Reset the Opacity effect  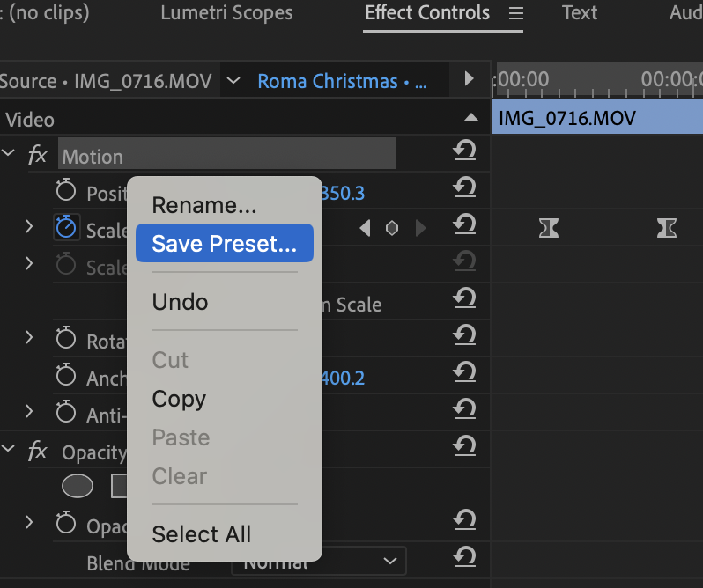pos(464,448)
